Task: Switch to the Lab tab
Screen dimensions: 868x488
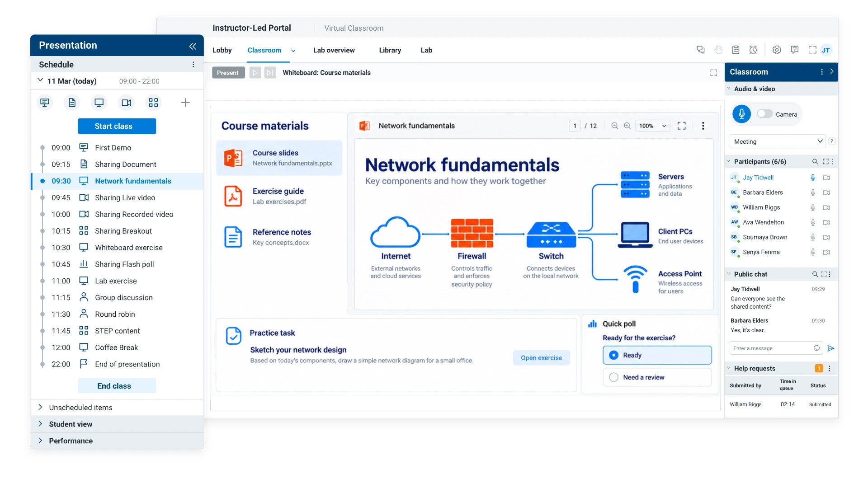Action: (426, 50)
